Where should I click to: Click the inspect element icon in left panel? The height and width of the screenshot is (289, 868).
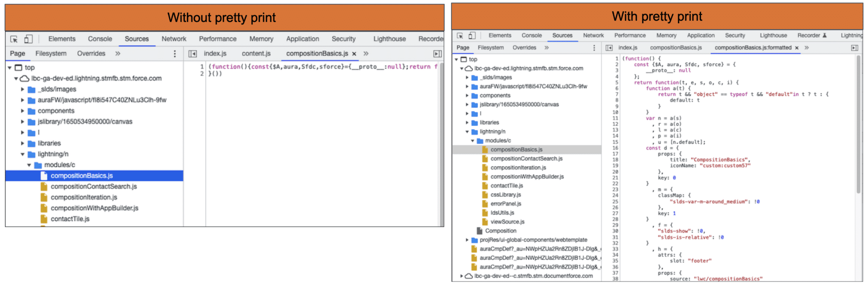click(x=14, y=39)
